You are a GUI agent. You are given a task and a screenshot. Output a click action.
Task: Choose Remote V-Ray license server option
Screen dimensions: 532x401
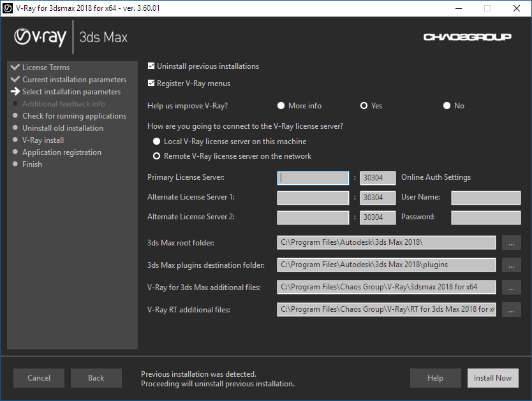(156, 156)
